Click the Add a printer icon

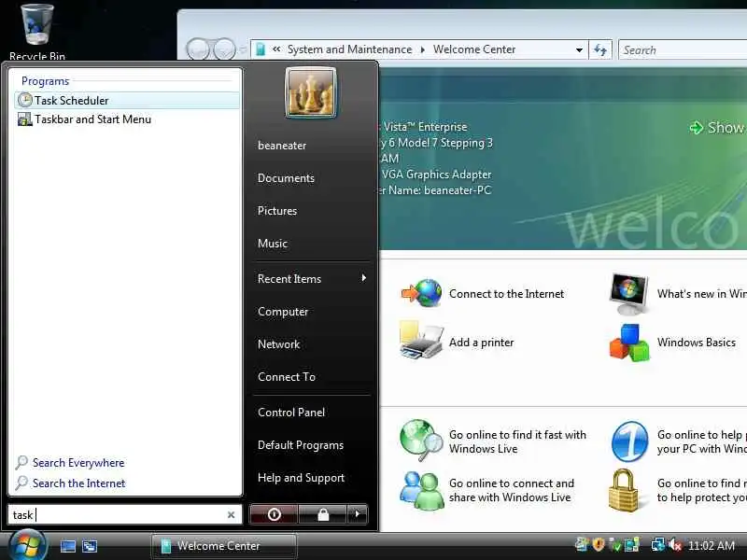click(x=422, y=341)
